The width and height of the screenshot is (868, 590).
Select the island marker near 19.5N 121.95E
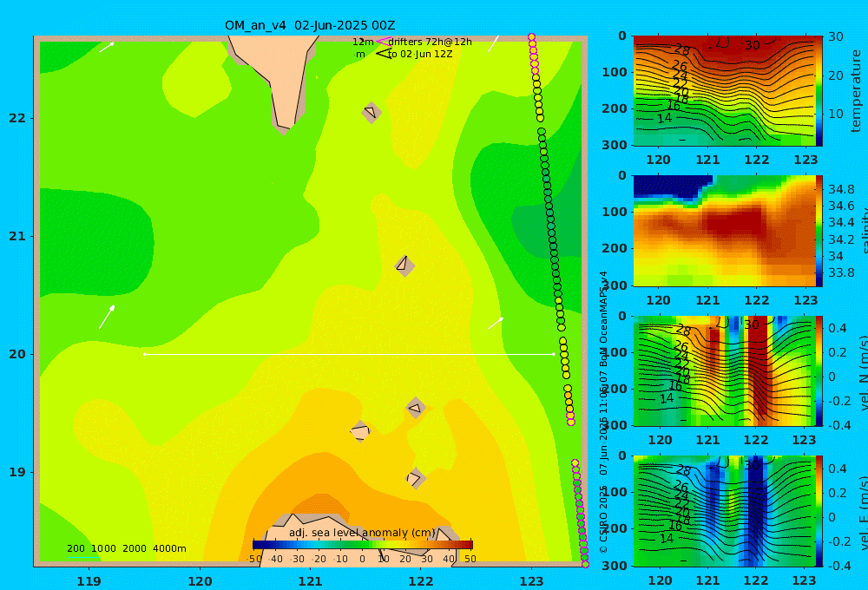(x=416, y=409)
